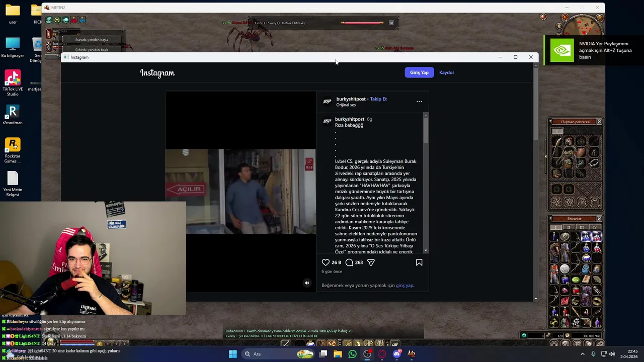The height and width of the screenshot is (362, 644).
Task: Open File Explorer from the taskbar
Action: tap(338, 354)
